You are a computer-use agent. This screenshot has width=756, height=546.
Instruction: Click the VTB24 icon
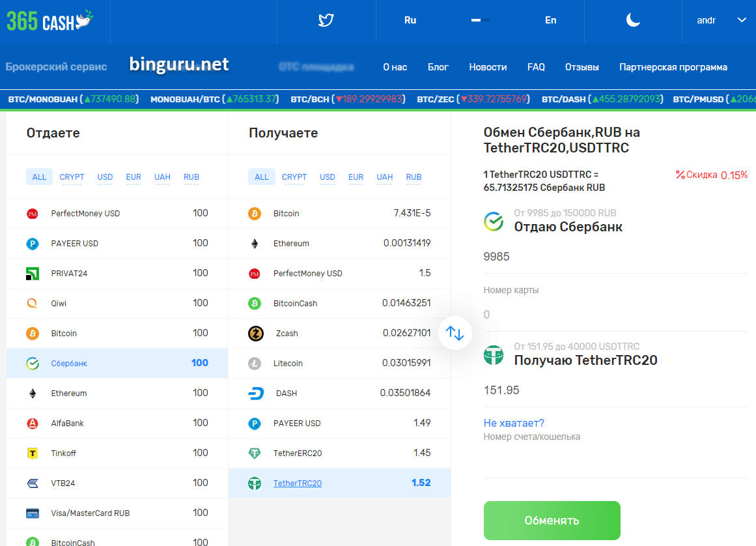[33, 483]
